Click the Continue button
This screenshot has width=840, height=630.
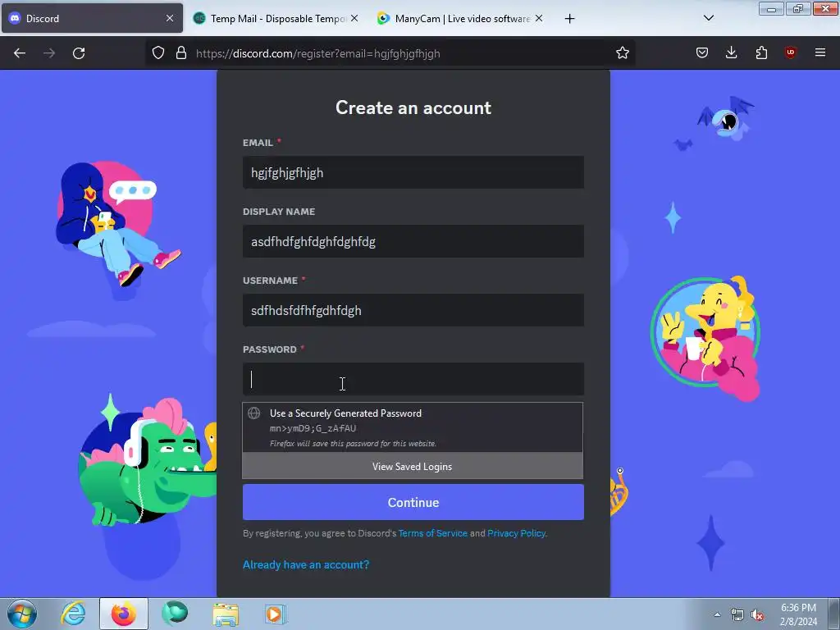(413, 503)
